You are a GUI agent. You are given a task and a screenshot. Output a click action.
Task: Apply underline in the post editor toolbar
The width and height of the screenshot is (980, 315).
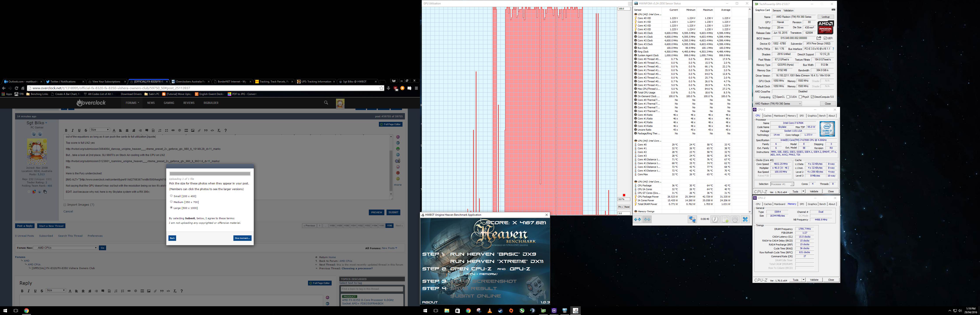tap(79, 131)
